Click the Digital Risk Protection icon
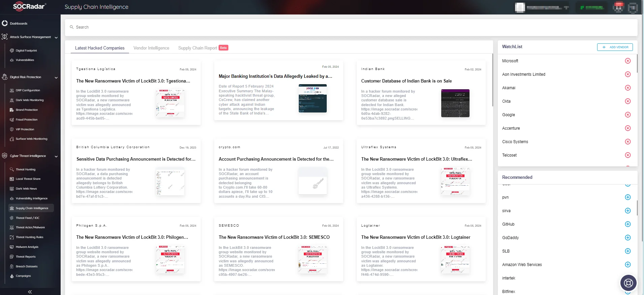This screenshot has height=295, width=644. click(5, 77)
